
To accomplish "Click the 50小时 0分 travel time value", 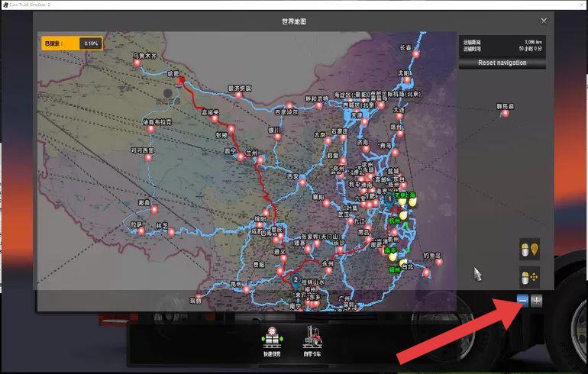I will (530, 49).
